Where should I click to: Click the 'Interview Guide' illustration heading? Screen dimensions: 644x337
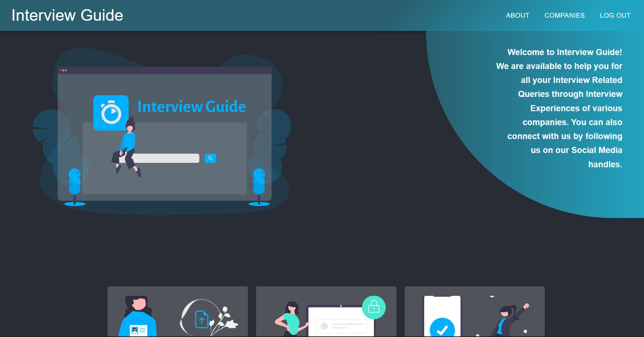pos(191,107)
